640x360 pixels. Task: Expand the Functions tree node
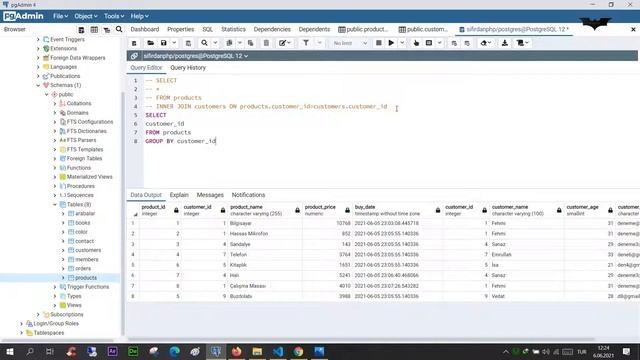[x=55, y=168]
